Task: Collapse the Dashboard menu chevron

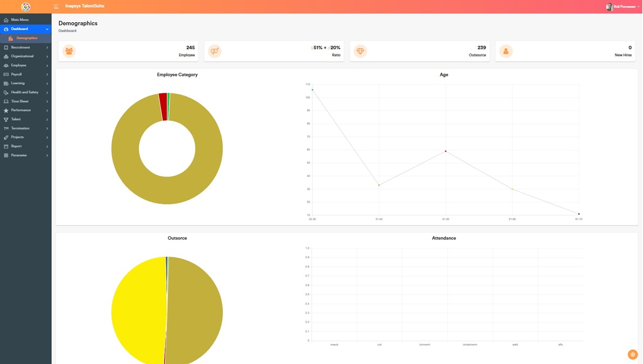Action: point(47,29)
